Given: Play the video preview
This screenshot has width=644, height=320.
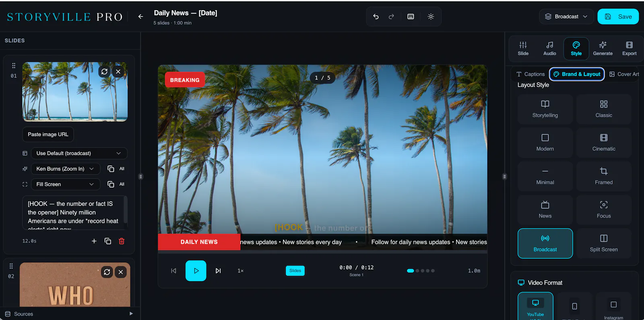Looking at the screenshot, I should (196, 271).
